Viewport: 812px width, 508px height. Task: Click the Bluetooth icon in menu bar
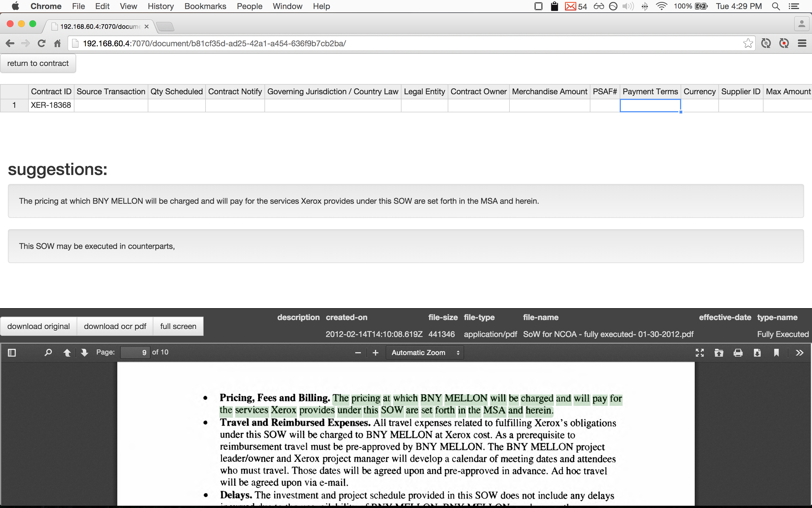click(645, 6)
